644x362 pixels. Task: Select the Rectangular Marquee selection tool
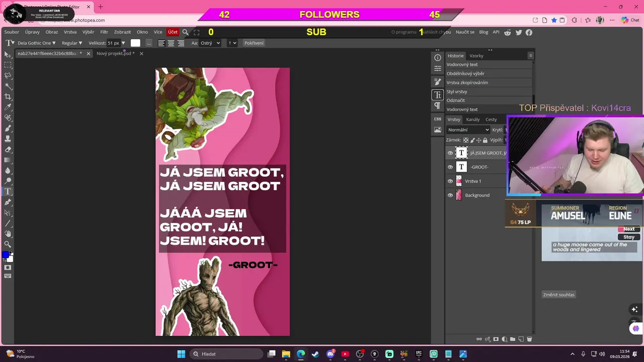click(8, 65)
